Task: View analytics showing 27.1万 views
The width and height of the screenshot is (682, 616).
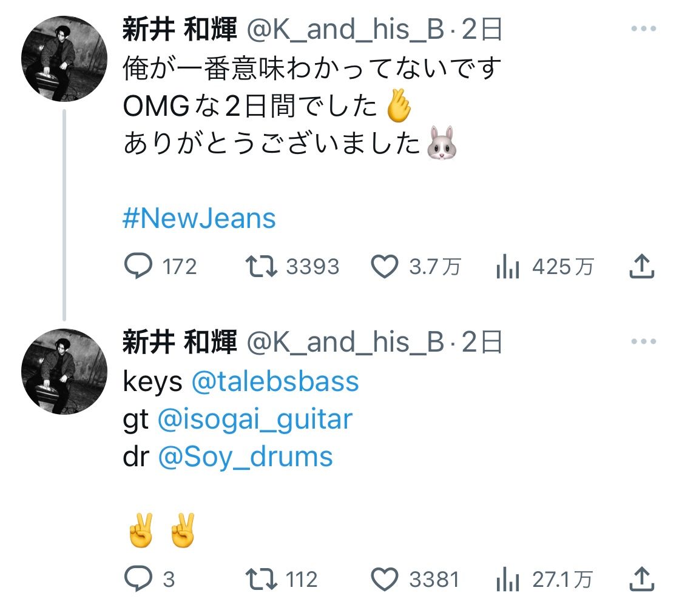Action: click(x=507, y=580)
